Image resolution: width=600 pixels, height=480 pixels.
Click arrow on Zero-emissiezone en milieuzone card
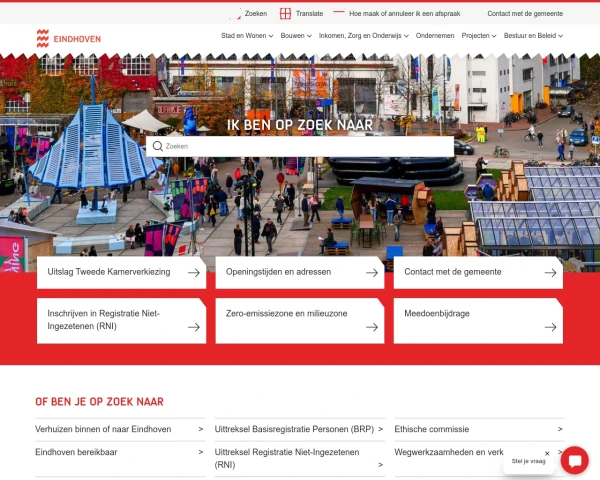tap(371, 327)
